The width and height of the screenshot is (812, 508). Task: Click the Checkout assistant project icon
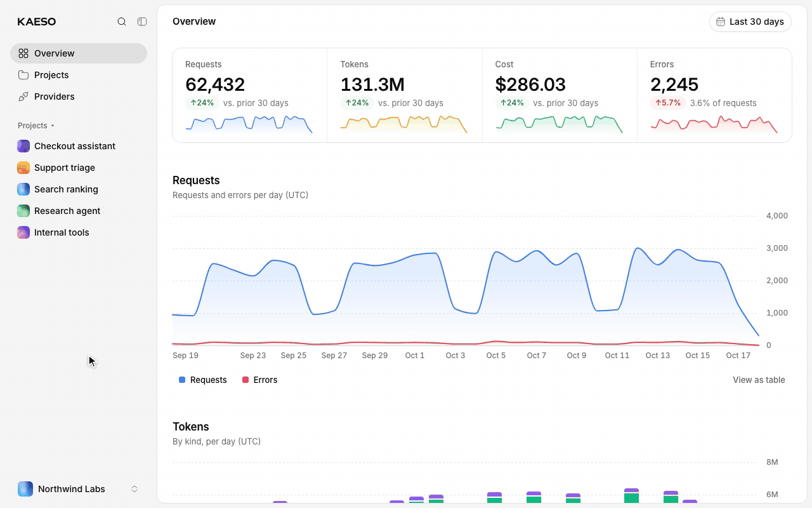tap(23, 146)
